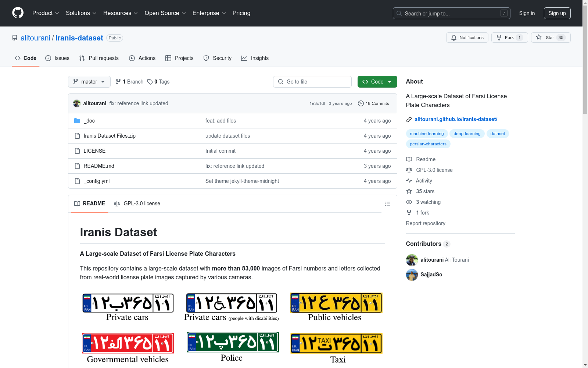
Task: Click the search magnifier icon in the top bar
Action: pos(399,13)
